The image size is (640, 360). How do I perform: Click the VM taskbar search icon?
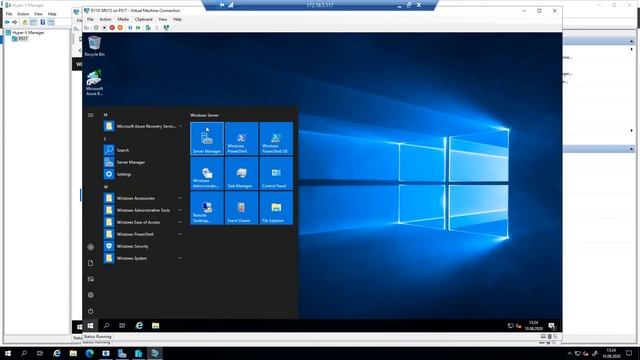pyautogui.click(x=106, y=325)
